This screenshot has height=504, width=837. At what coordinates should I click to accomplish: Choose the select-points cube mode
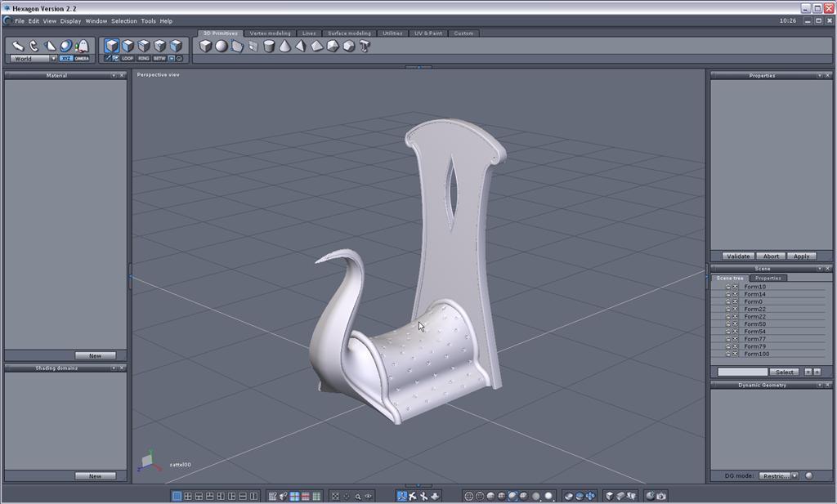click(160, 46)
